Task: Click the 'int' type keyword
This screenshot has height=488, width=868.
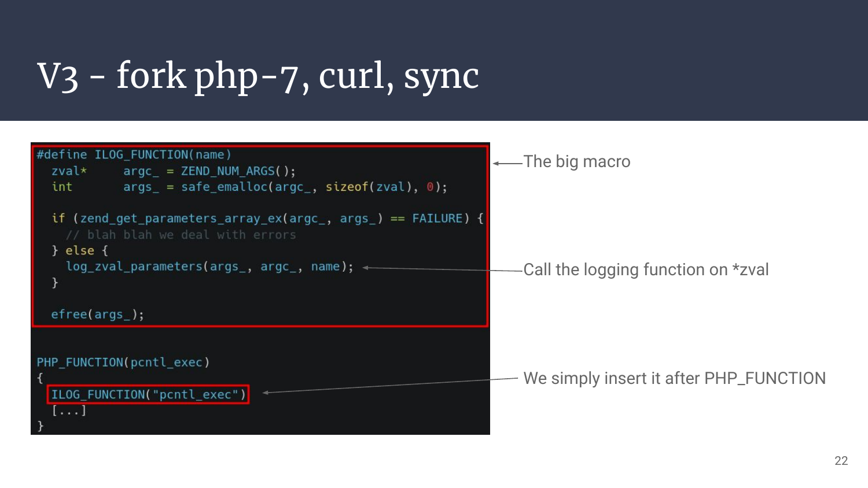Action: (62, 187)
